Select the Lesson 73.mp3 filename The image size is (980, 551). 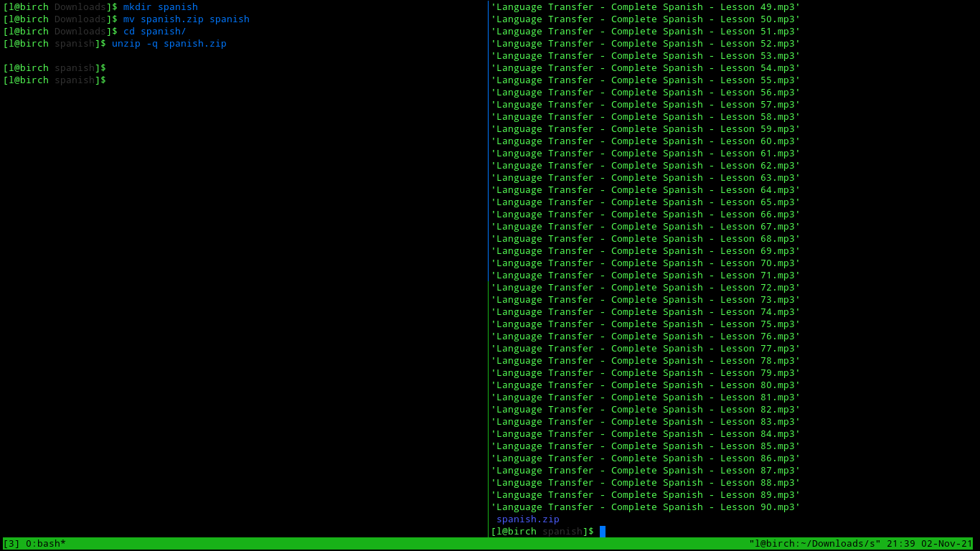646,300
